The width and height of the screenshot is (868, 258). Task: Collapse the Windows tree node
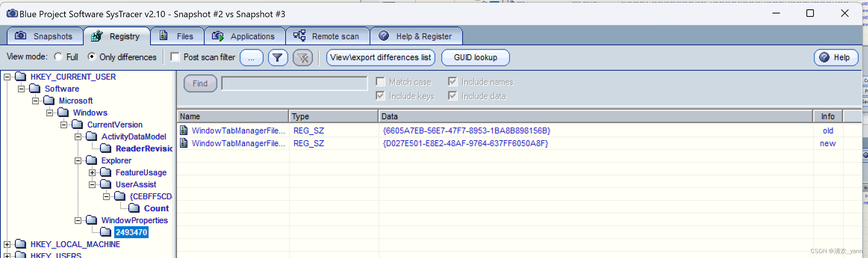click(50, 113)
